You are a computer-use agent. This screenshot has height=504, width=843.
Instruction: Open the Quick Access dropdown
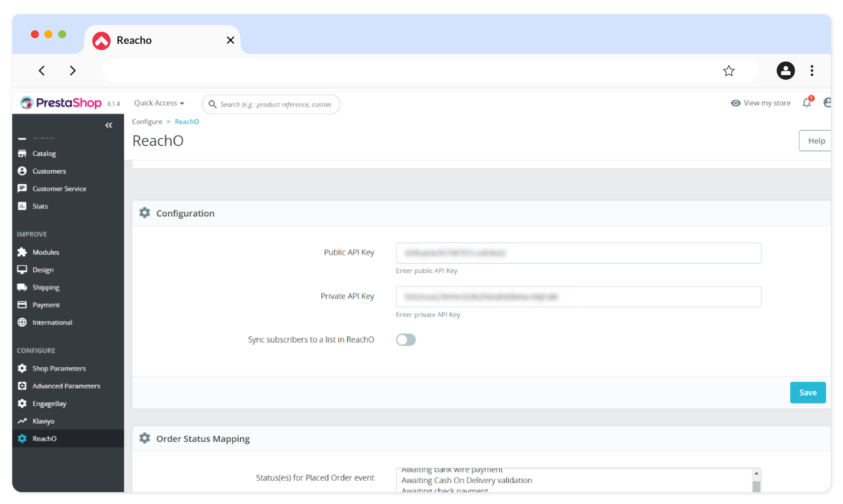[x=159, y=103]
